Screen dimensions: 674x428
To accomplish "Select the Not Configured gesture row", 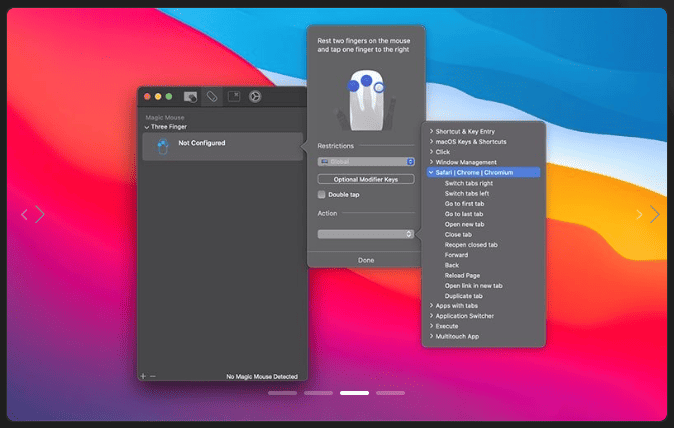I will tap(223, 147).
